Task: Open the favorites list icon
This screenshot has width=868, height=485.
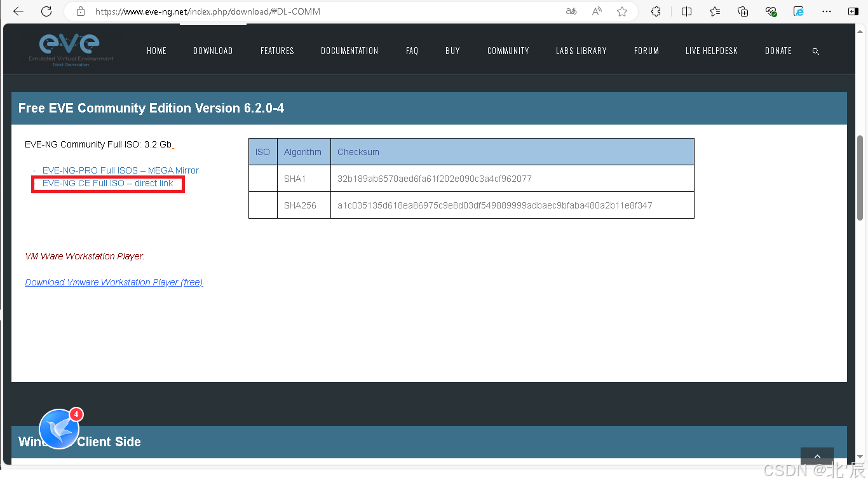Action: 715,11
